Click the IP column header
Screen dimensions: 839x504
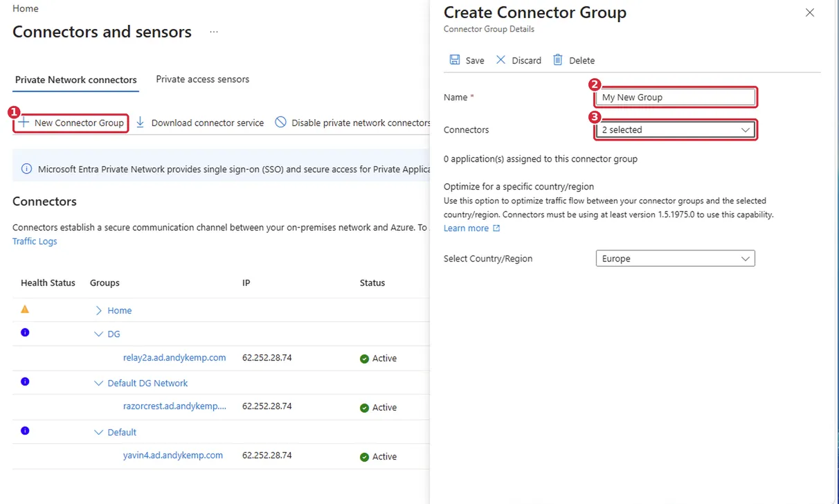246,282
